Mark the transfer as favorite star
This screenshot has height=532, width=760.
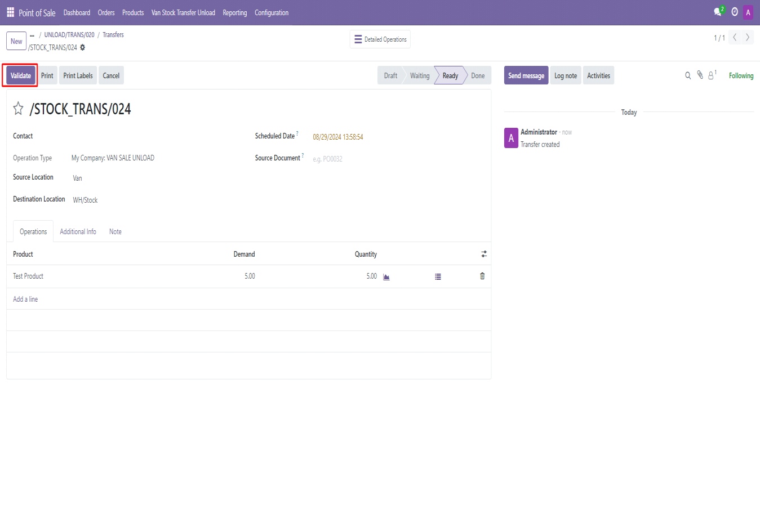18,109
